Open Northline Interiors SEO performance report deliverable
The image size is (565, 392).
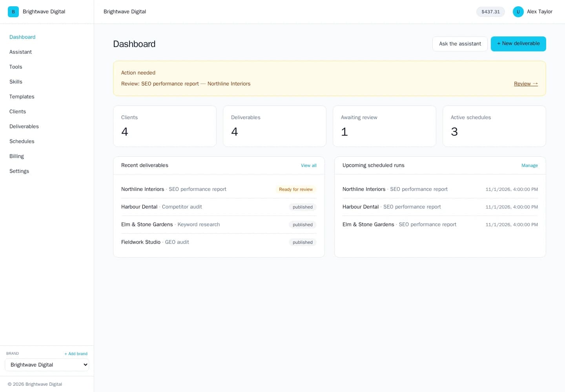tap(219, 189)
